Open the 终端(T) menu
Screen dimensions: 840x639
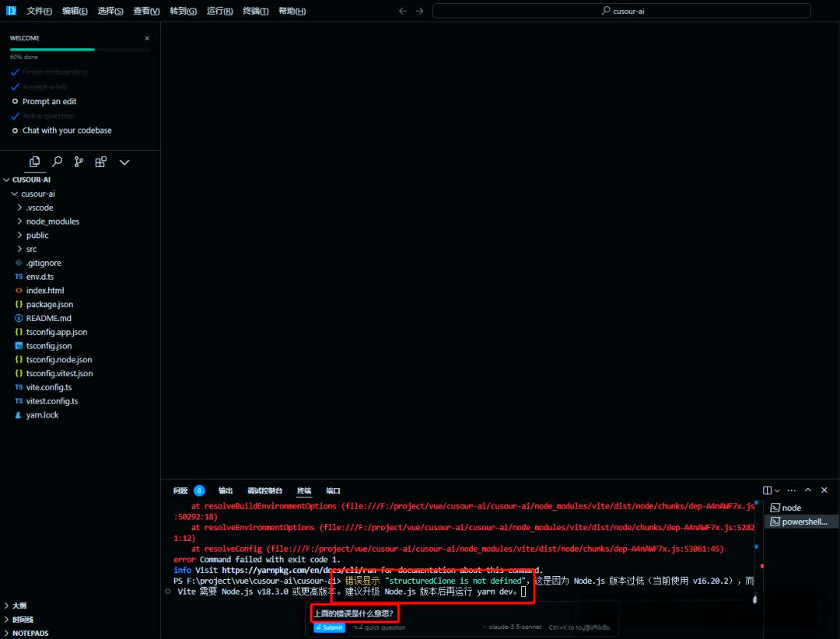(255, 11)
